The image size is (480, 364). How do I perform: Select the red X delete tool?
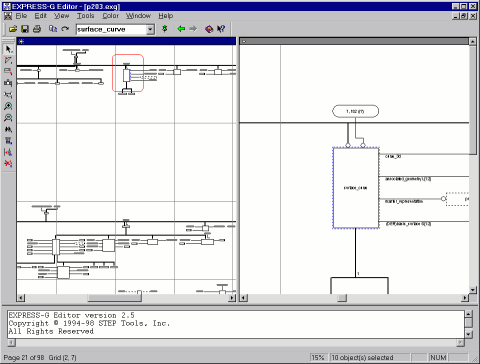8,164
